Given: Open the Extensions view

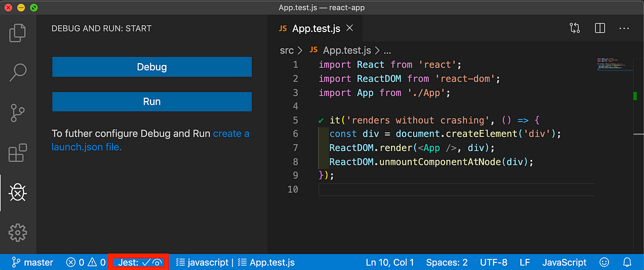Looking at the screenshot, I should 17,153.
